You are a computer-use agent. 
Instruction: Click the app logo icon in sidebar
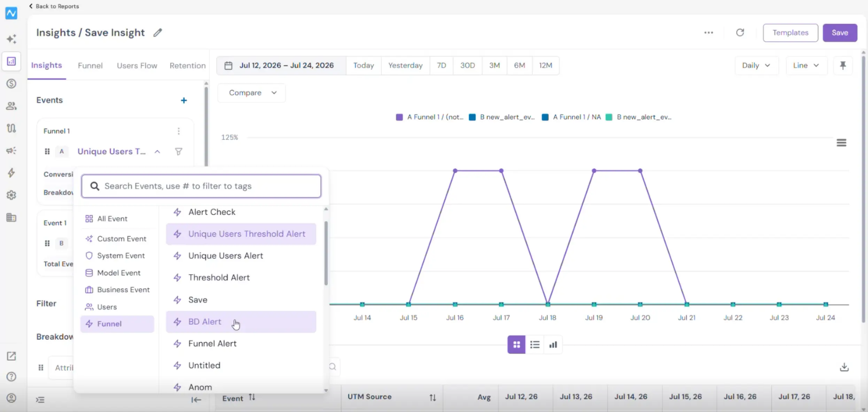point(11,13)
